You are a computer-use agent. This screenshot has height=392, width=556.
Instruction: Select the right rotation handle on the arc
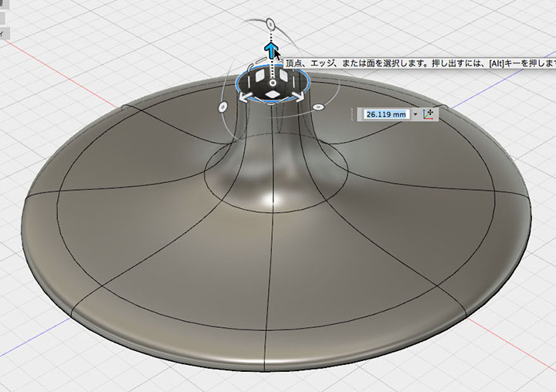(318, 106)
